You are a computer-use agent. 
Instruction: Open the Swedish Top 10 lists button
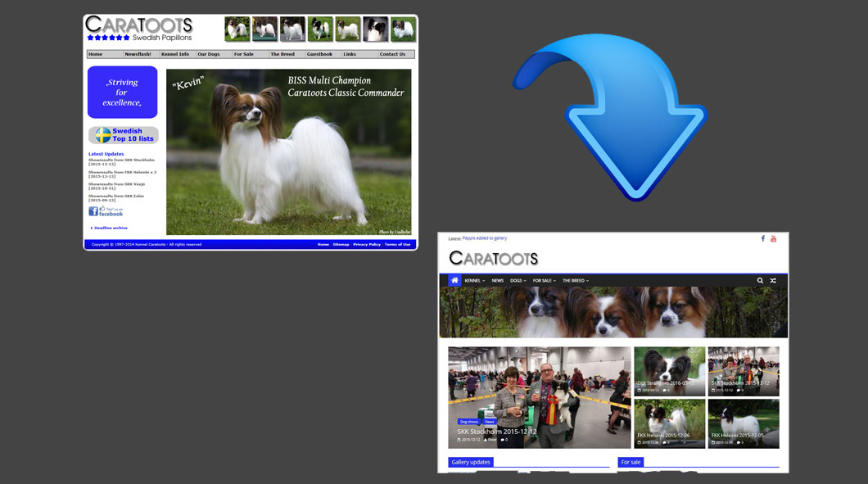click(x=124, y=135)
